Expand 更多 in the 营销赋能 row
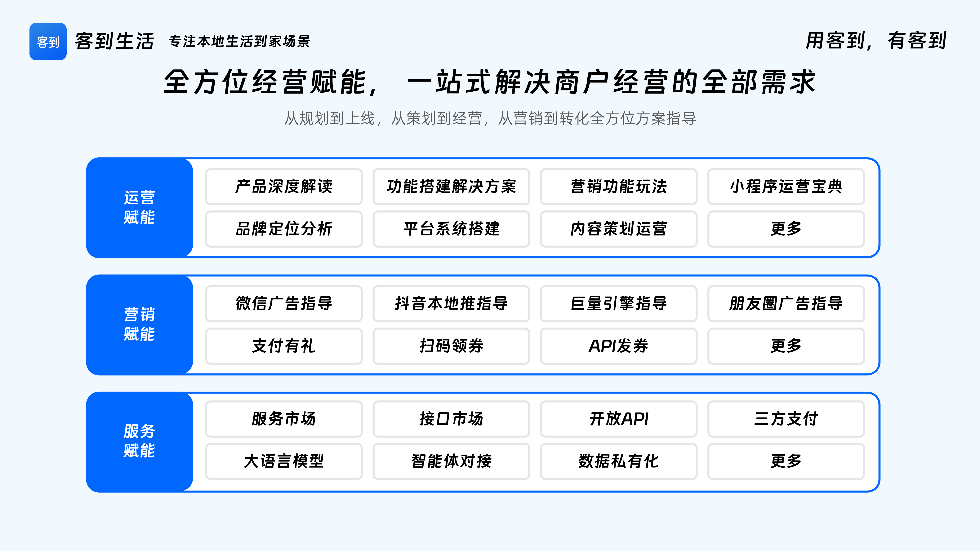This screenshot has height=551, width=980. (786, 346)
